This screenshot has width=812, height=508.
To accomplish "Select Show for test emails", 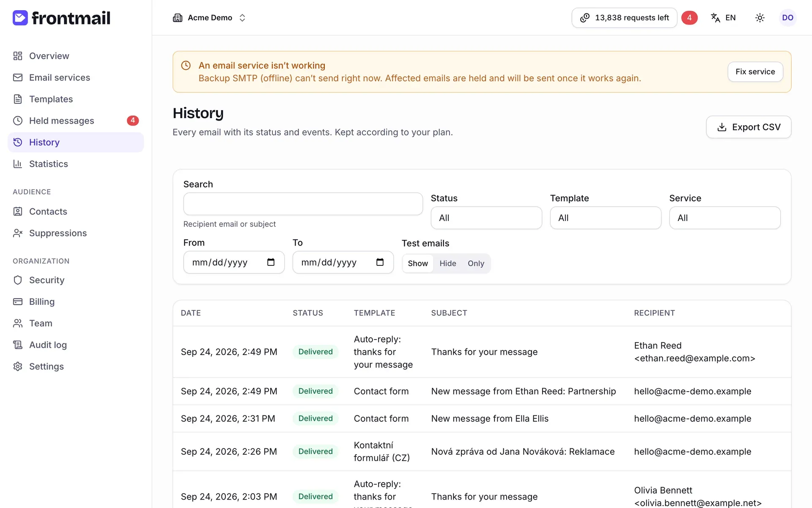I will [418, 263].
